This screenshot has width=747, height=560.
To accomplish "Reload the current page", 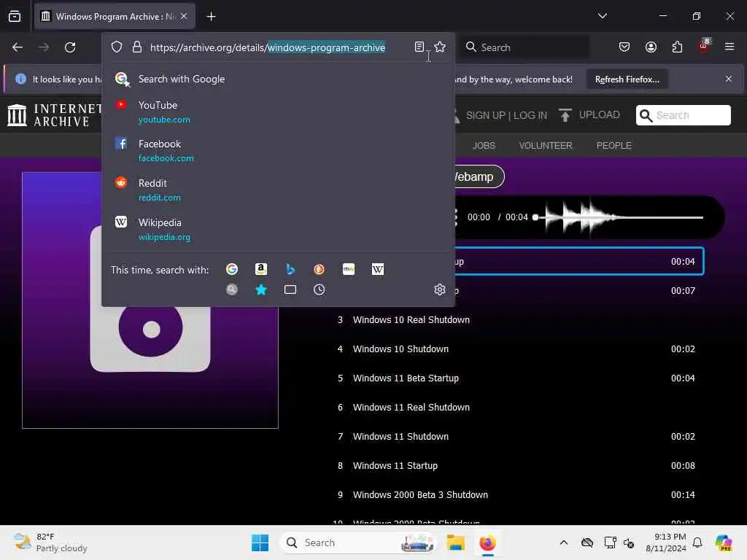I will click(x=70, y=47).
